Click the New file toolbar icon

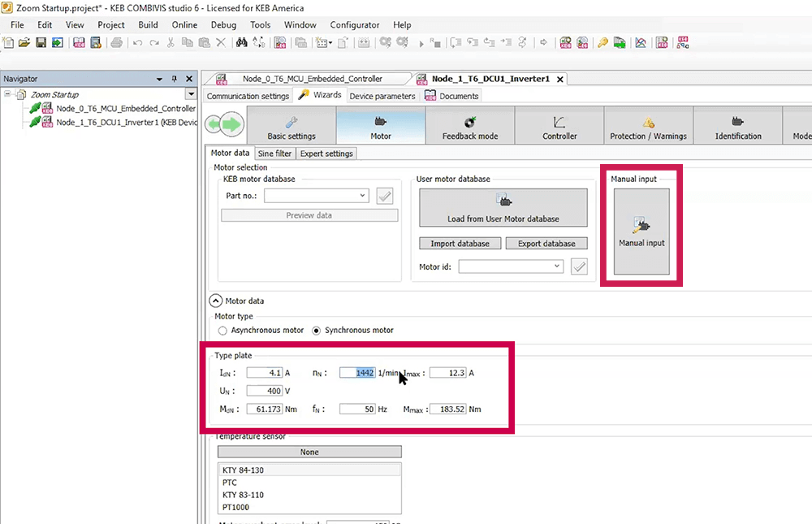click(8, 42)
